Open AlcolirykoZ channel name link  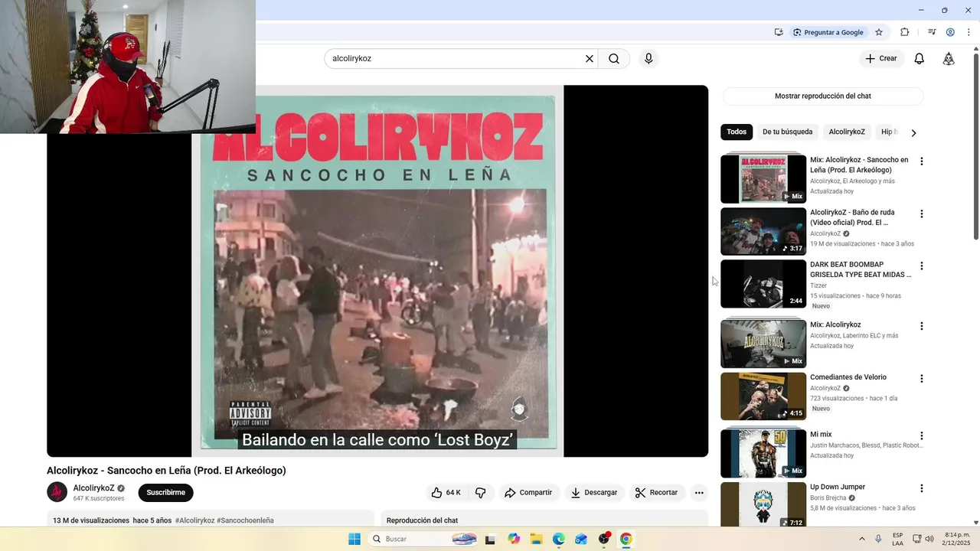point(93,488)
